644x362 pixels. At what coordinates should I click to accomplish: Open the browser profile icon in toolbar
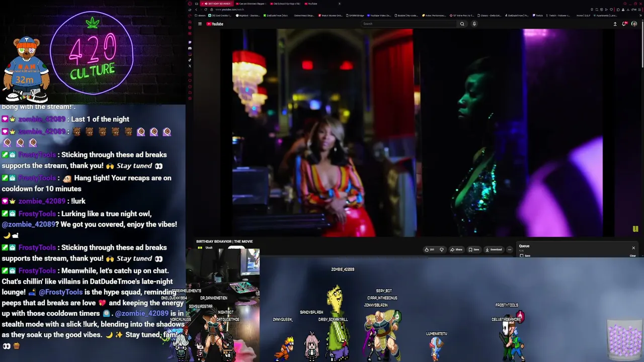624,10
